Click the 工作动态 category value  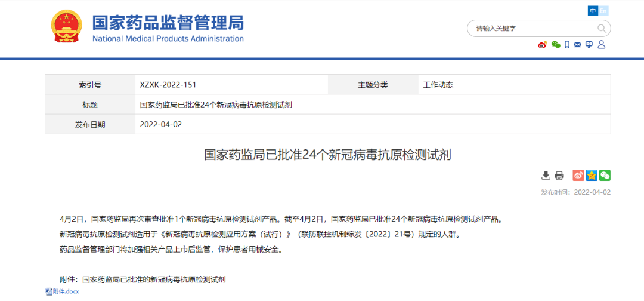click(x=438, y=85)
